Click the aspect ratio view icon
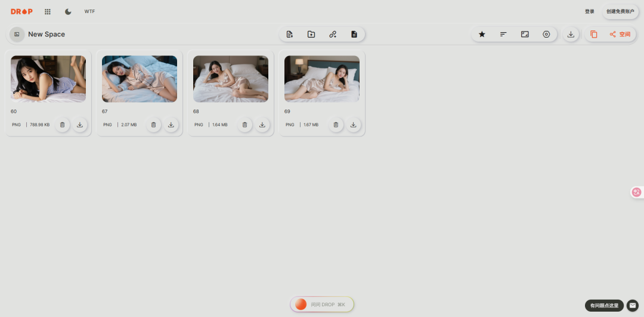Image resolution: width=644 pixels, height=317 pixels. pos(525,35)
